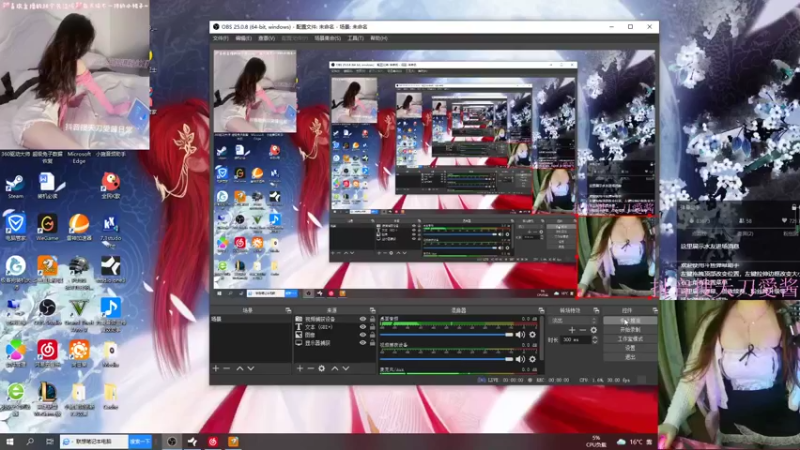Open source properties with the gear icon
Screen dimensions: 800x450
(321, 368)
